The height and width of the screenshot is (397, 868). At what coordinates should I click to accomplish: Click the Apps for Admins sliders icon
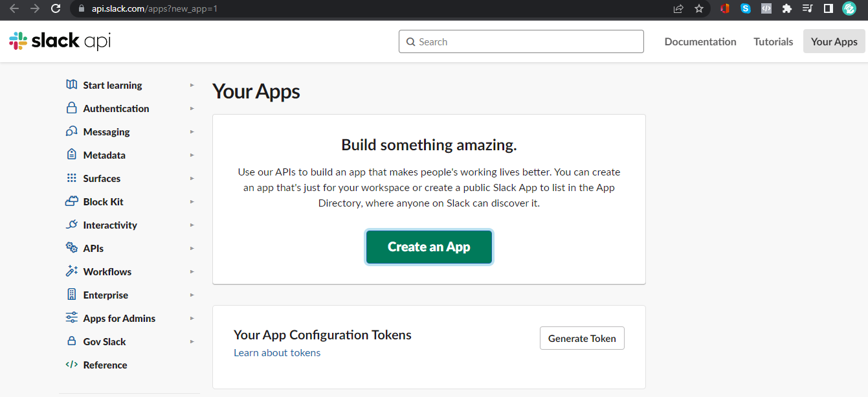coord(72,318)
